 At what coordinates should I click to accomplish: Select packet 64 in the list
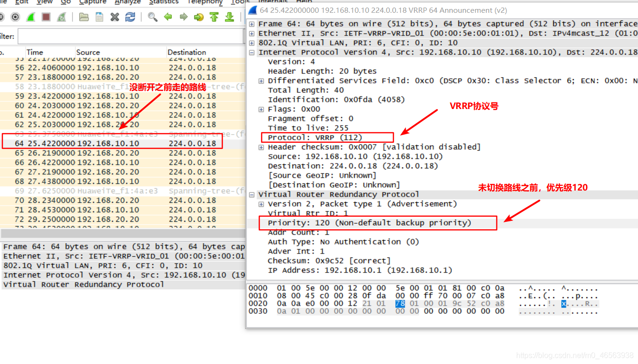[122, 143]
